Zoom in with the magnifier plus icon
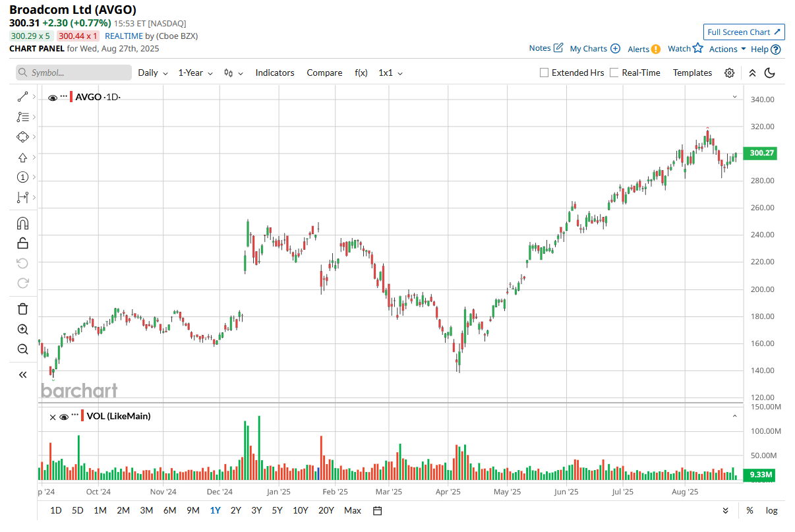Image resolution: width=795 pixels, height=532 pixels. (x=22, y=330)
